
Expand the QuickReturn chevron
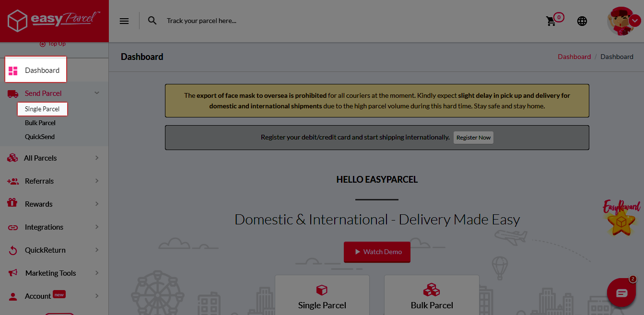[97, 250]
